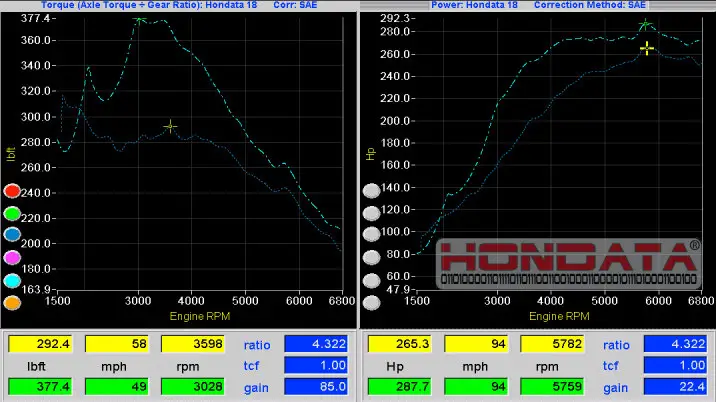Image resolution: width=716 pixels, height=402 pixels.
Task: Select the orange run button in torque graph
Action: [x=12, y=302]
